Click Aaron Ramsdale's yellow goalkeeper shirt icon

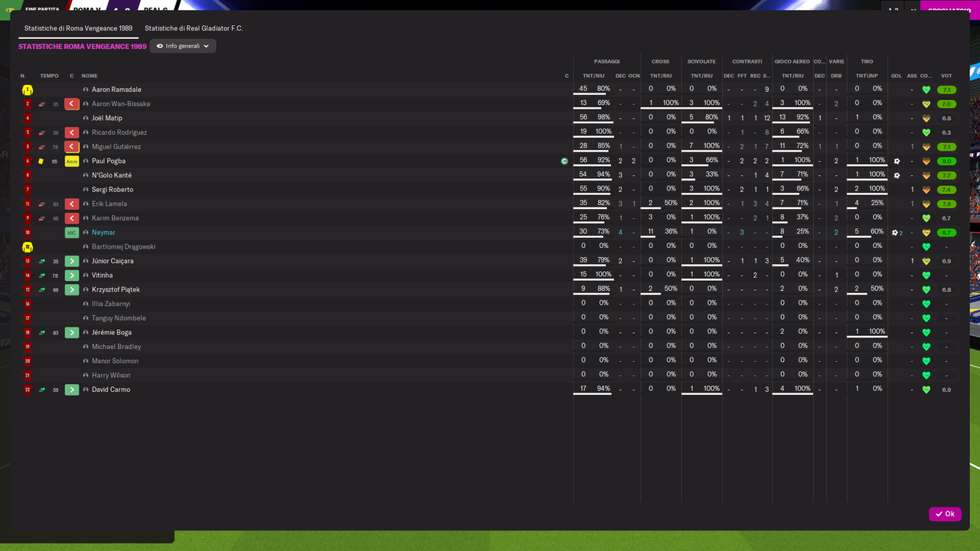[28, 90]
